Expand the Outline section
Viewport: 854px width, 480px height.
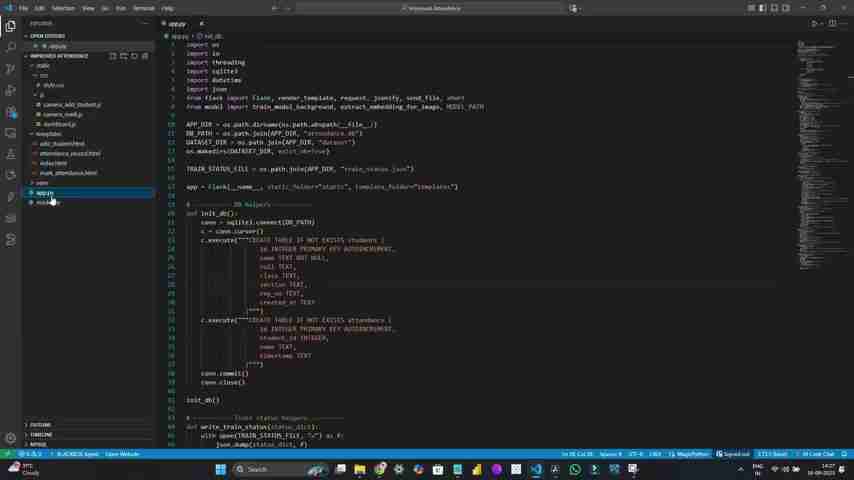point(40,425)
